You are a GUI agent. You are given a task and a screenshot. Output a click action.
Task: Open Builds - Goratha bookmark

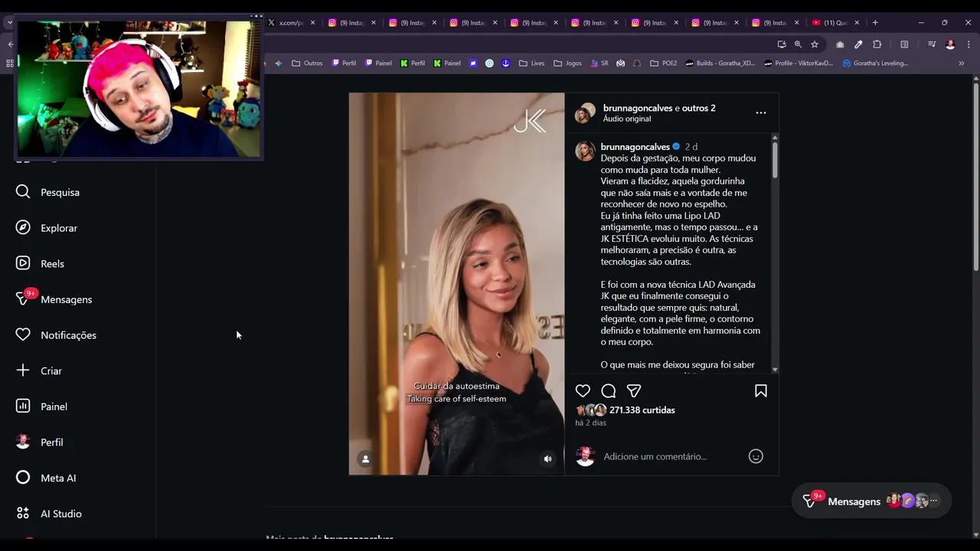click(720, 63)
